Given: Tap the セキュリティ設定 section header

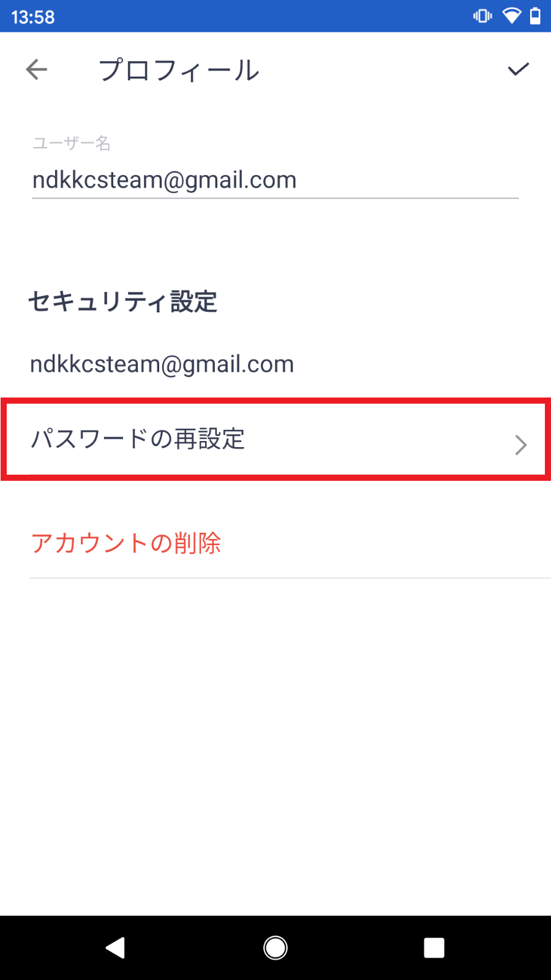Looking at the screenshot, I should [x=123, y=302].
